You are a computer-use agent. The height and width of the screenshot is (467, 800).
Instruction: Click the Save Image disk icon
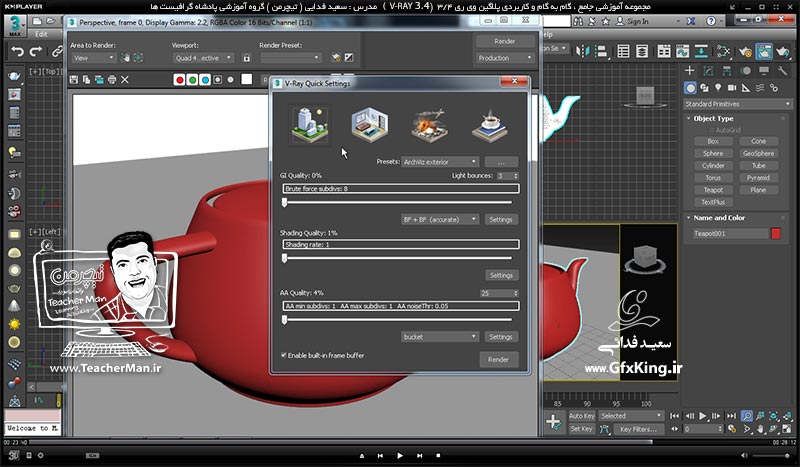74,80
